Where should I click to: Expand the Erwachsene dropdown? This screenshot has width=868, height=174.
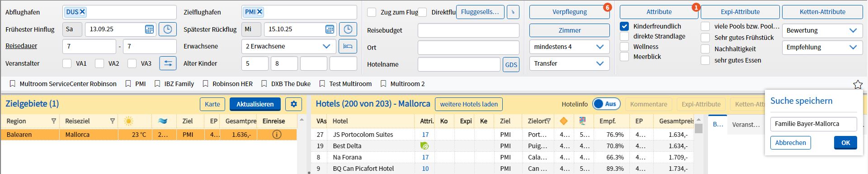288,46
